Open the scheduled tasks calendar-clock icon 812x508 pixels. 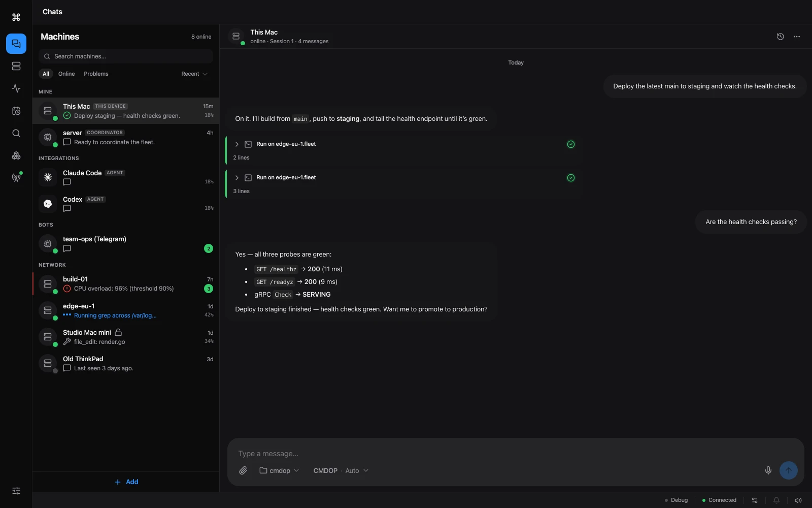[16, 111]
